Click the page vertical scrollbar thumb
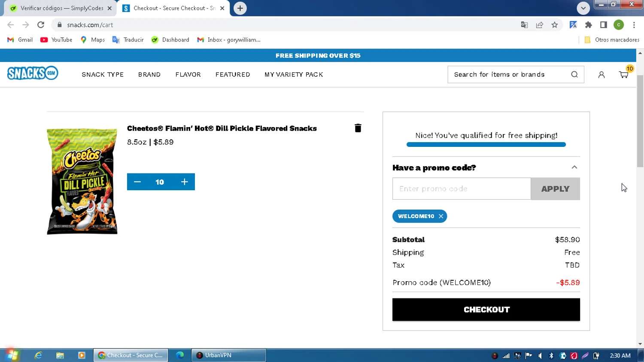The height and width of the screenshot is (362, 644). tap(640, 121)
